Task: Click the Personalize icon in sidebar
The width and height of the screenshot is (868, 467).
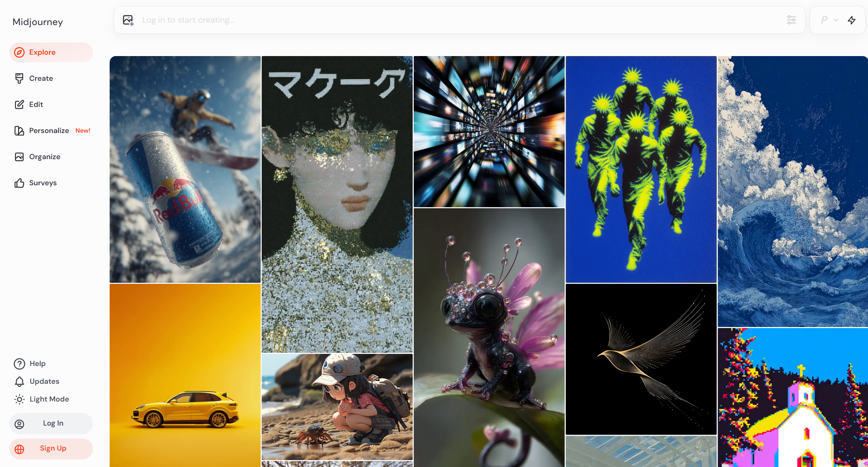Action: click(x=19, y=131)
